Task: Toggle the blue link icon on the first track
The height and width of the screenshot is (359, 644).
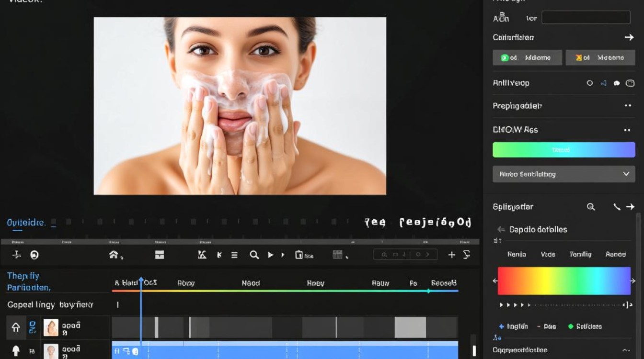Action: [32, 327]
